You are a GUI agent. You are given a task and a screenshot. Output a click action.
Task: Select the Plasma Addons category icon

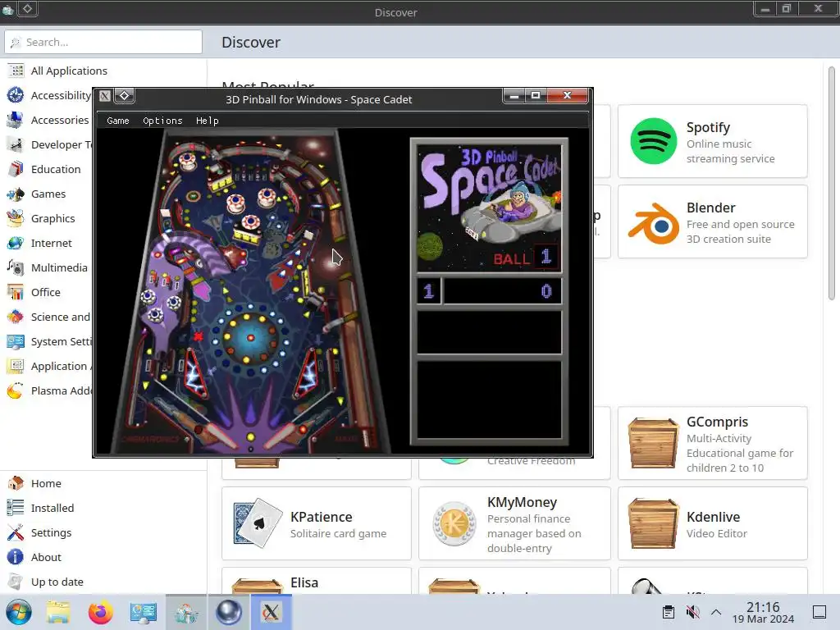(16, 391)
